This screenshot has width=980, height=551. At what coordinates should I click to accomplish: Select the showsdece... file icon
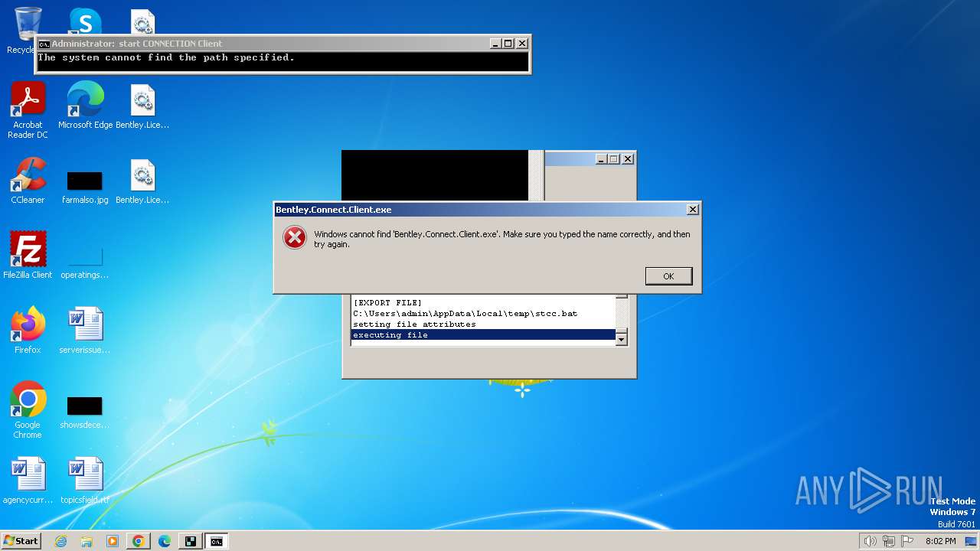(85, 412)
